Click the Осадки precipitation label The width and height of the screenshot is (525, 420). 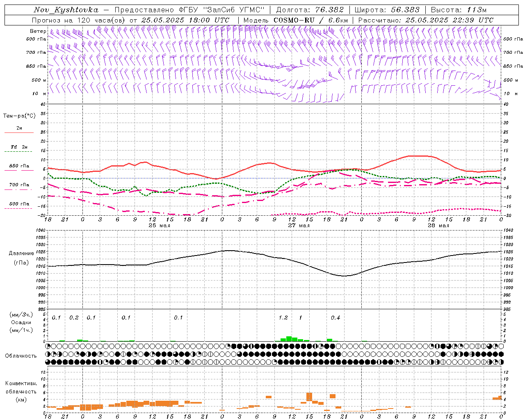pos(21,322)
